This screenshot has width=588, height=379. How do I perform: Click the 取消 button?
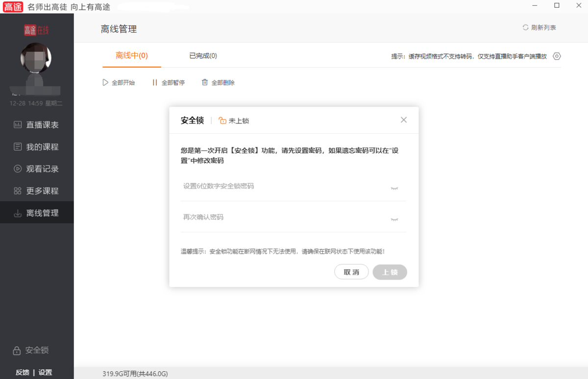[x=351, y=272]
